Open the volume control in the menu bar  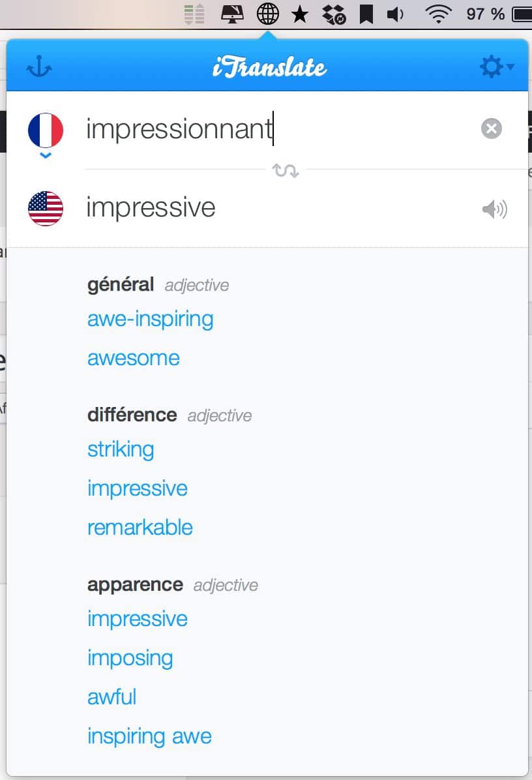click(x=395, y=14)
